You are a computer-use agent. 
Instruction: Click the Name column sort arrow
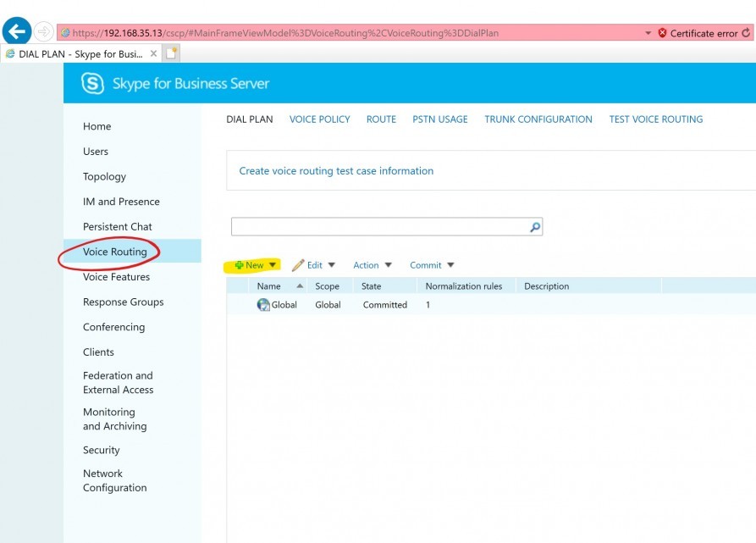[x=300, y=285]
